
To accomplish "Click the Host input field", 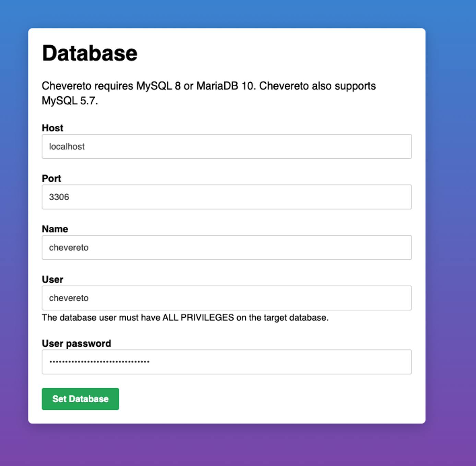I will [x=226, y=146].
